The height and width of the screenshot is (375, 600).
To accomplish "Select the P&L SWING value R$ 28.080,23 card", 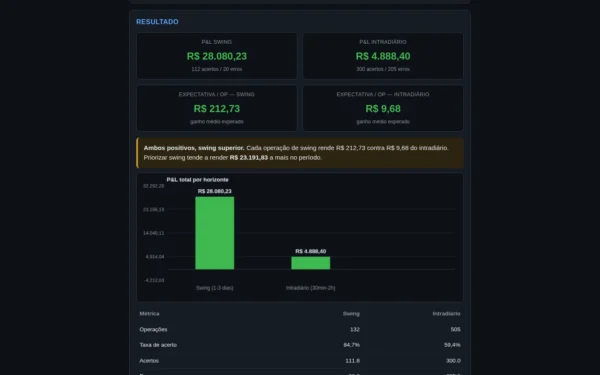I will [x=217, y=56].
